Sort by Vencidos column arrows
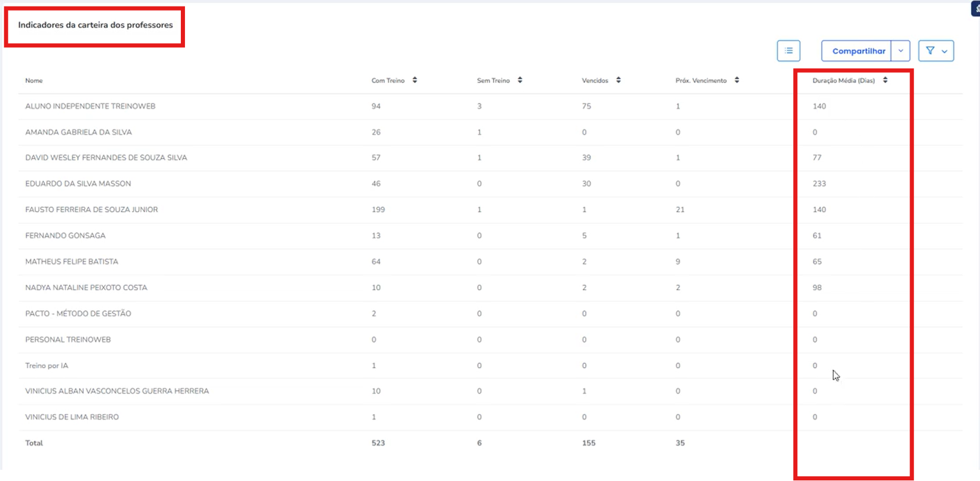980x481 pixels. (618, 80)
